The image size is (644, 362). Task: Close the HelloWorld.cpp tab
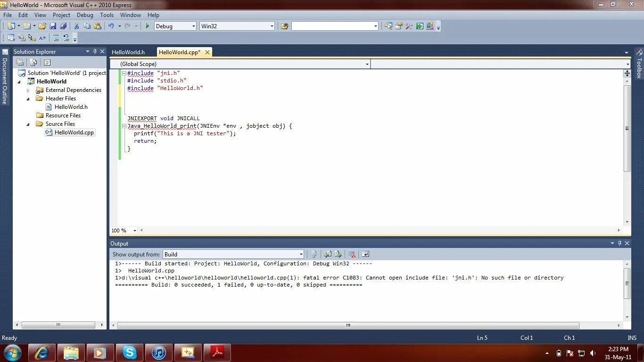pos(207,52)
